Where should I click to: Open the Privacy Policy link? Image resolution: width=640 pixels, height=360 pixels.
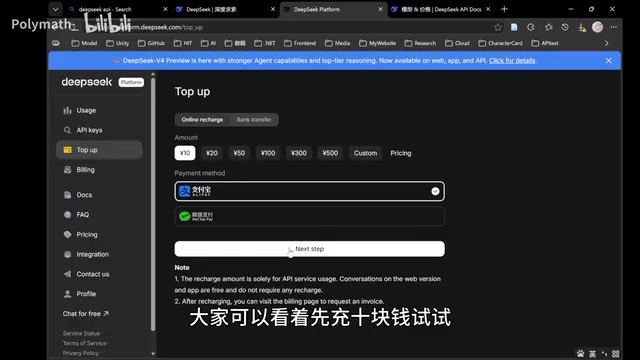[x=80, y=353]
